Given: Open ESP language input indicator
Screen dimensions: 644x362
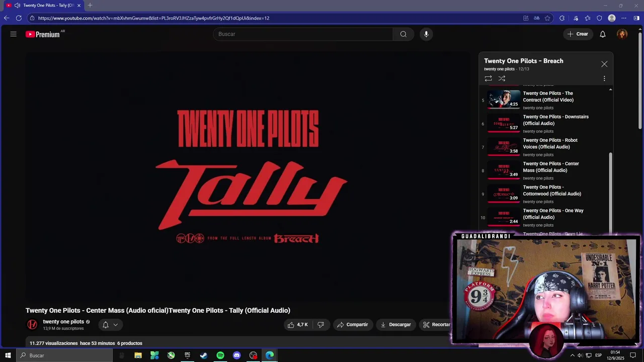Looking at the screenshot, I should pos(599,355).
